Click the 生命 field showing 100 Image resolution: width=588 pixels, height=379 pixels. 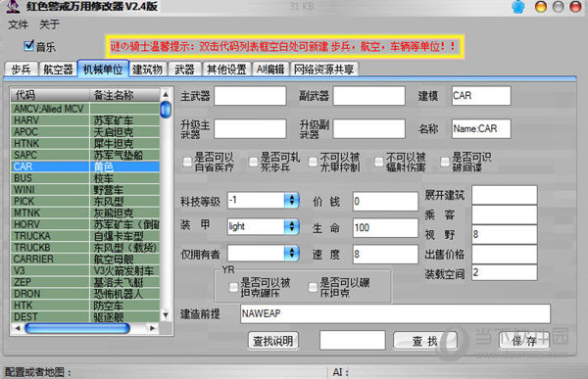[x=385, y=228]
